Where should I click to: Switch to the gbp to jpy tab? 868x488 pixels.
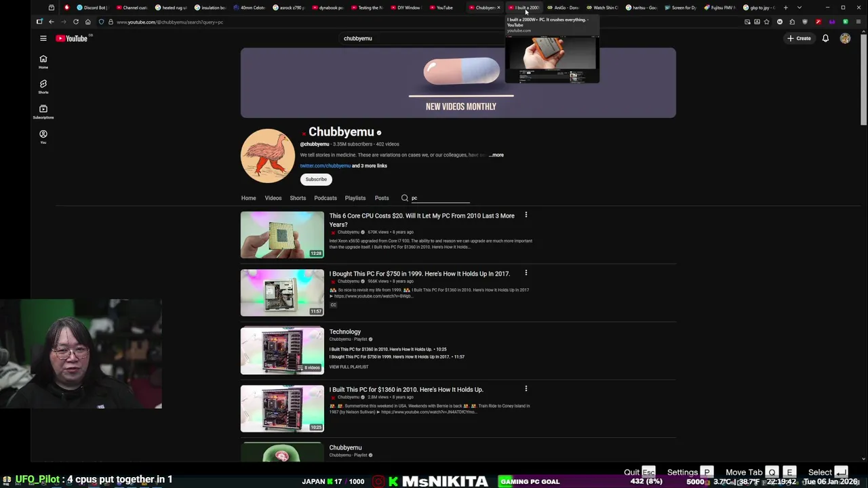759,7
